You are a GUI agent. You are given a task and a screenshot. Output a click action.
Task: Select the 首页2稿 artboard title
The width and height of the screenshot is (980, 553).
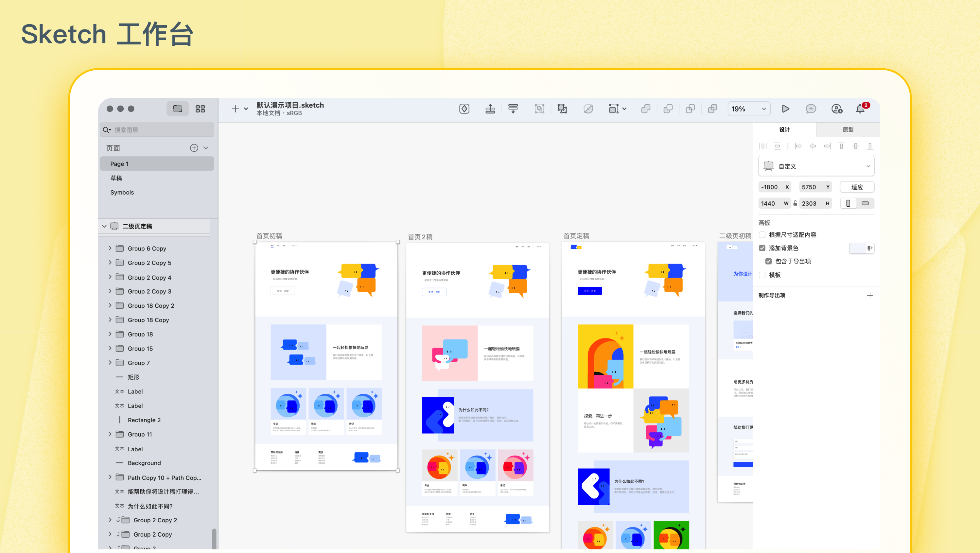coord(420,237)
